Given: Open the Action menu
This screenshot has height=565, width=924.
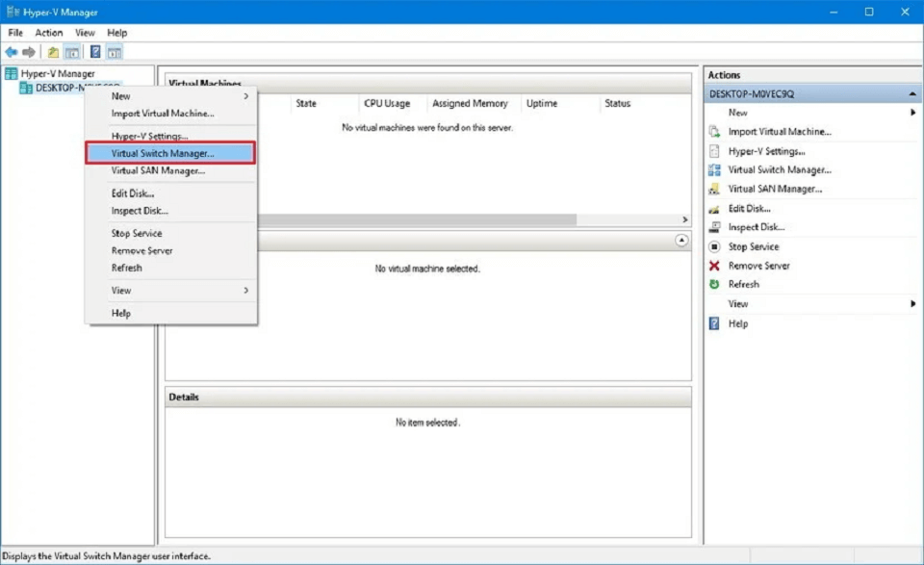Looking at the screenshot, I should tap(48, 33).
